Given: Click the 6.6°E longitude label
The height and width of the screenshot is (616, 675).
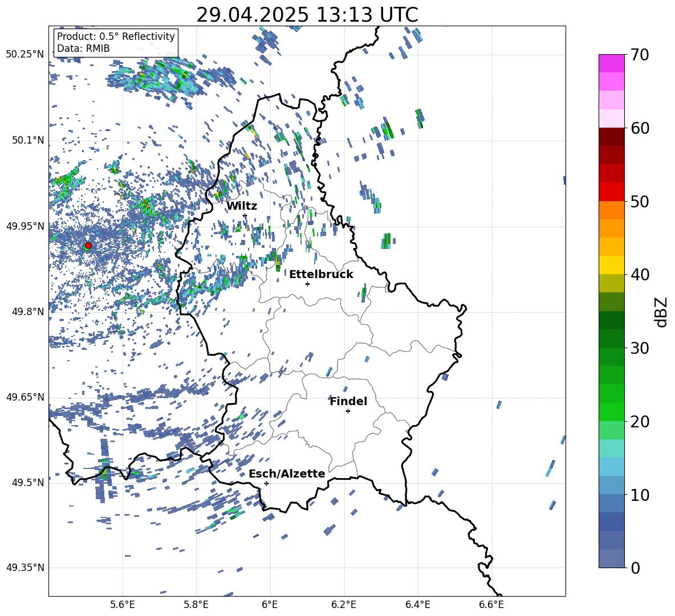Looking at the screenshot, I should pos(491,605).
